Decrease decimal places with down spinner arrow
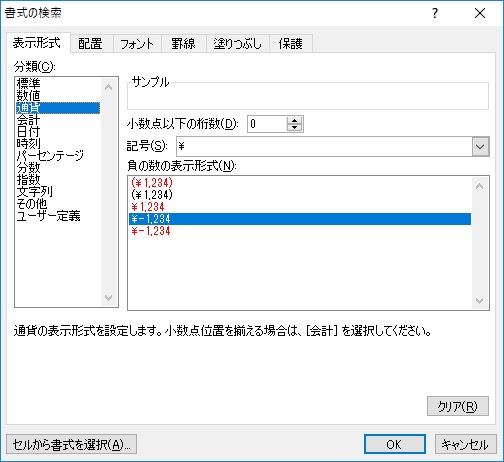Image resolution: width=504 pixels, height=462 pixels. click(294, 128)
